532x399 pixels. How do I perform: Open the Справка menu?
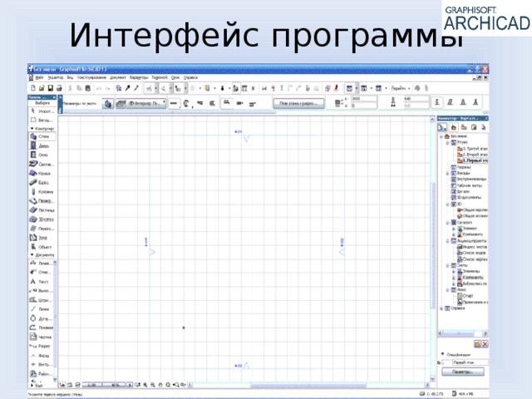pyautogui.click(x=190, y=77)
